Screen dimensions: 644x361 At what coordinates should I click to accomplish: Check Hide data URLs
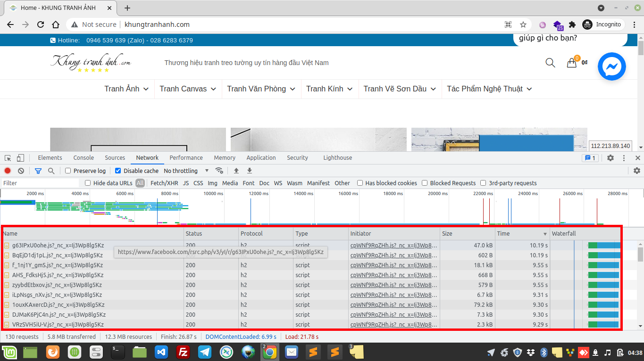tap(88, 183)
